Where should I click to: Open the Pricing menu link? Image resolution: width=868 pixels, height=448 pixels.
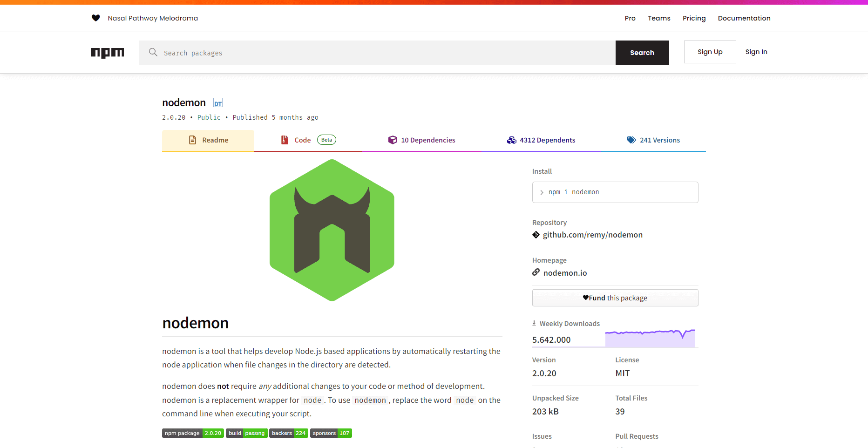694,18
